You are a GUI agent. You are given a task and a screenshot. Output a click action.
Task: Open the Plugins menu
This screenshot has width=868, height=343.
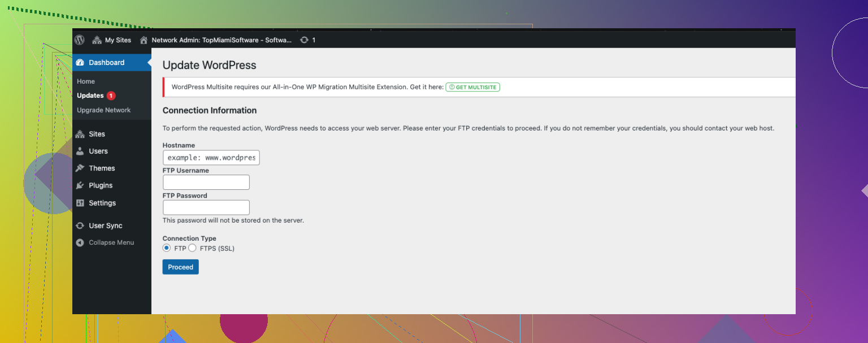tap(112, 185)
